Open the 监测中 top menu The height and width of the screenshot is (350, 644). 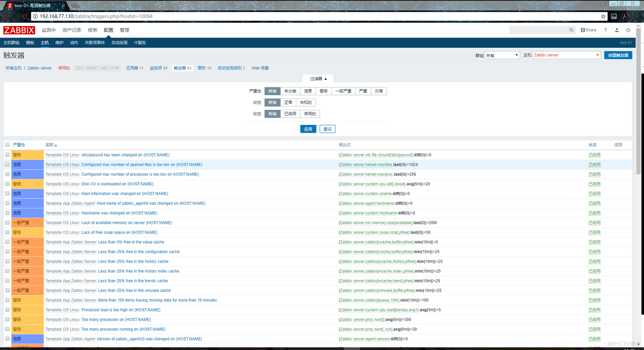[x=48, y=30]
